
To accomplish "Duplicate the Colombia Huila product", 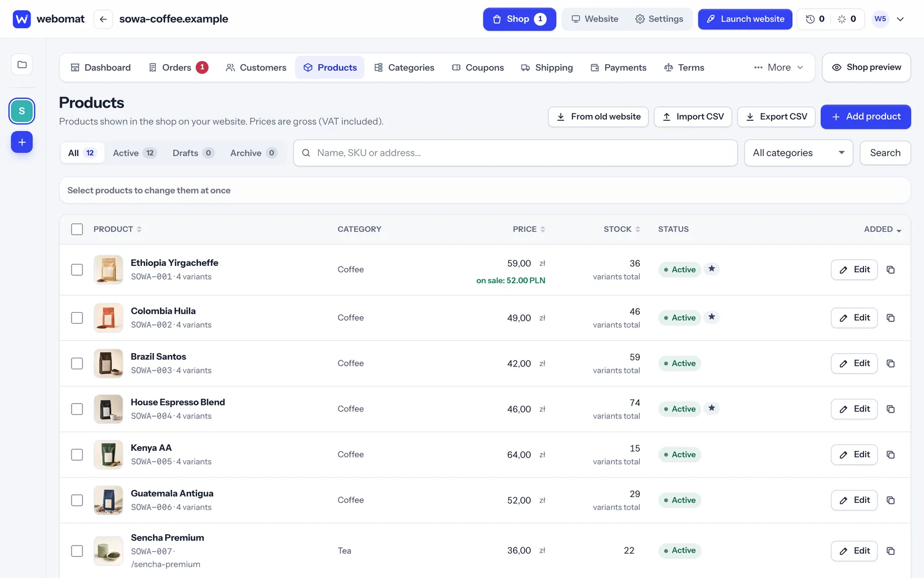I will tap(891, 318).
